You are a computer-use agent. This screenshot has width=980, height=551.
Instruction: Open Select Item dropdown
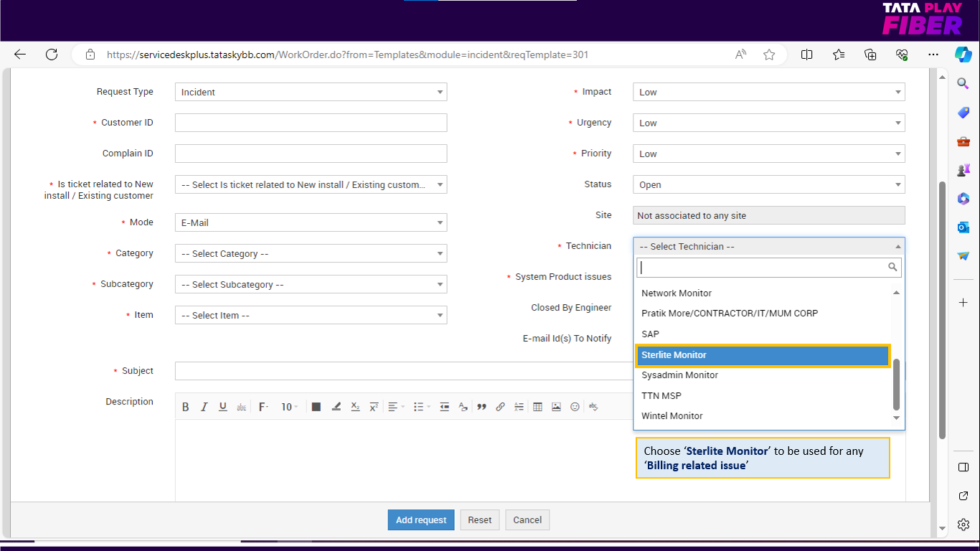pos(311,315)
